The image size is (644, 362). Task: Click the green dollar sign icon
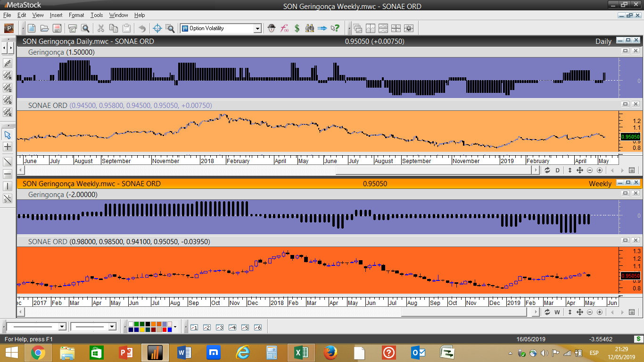coord(297,28)
